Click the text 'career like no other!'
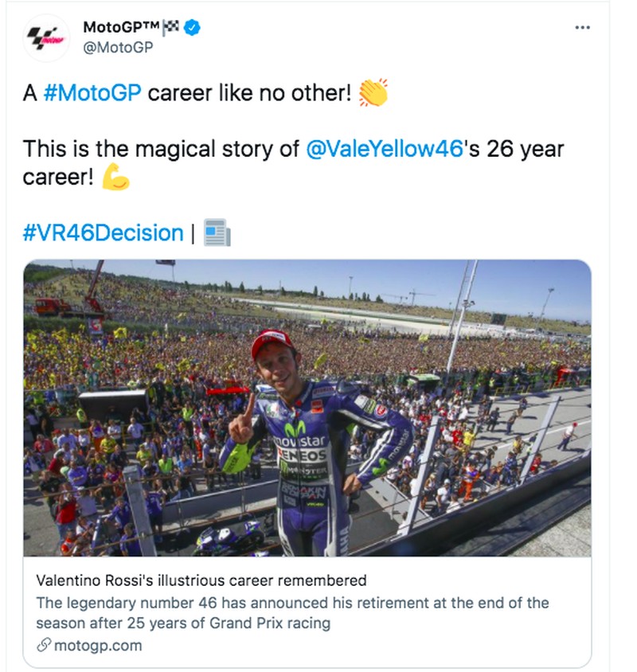 [x=249, y=92]
